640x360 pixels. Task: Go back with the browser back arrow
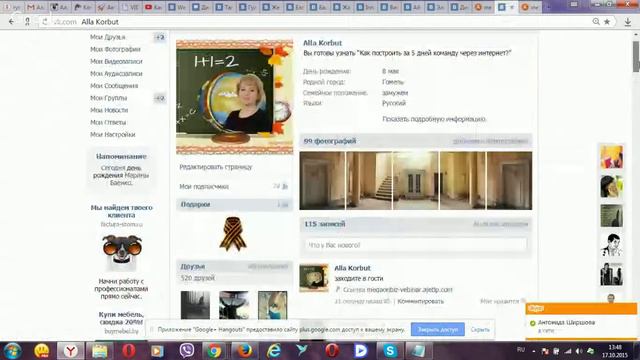click(11, 22)
